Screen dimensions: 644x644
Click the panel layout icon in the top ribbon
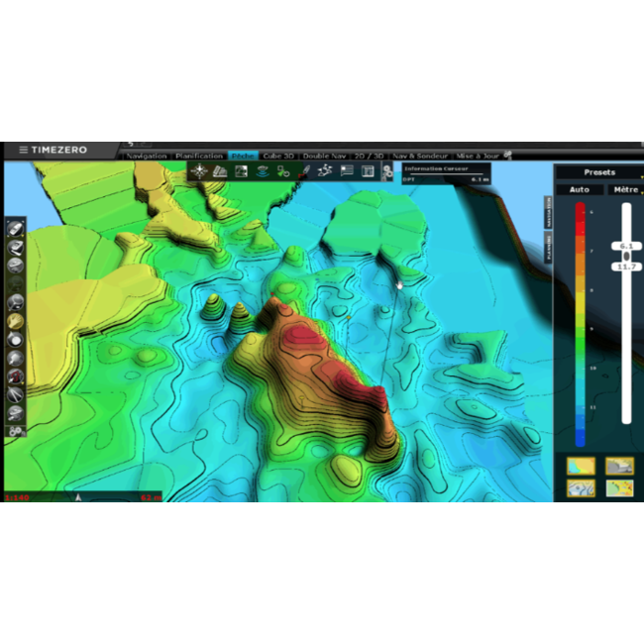[368, 170]
